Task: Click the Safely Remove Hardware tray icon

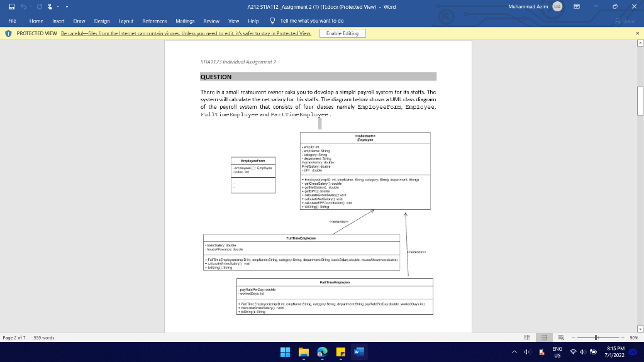Action: [x=541, y=352]
